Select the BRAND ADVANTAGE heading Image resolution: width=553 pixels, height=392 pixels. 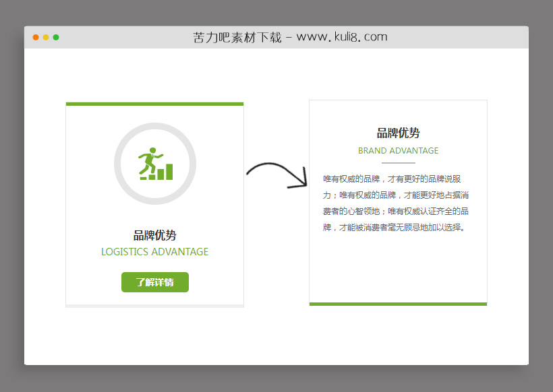coord(398,151)
